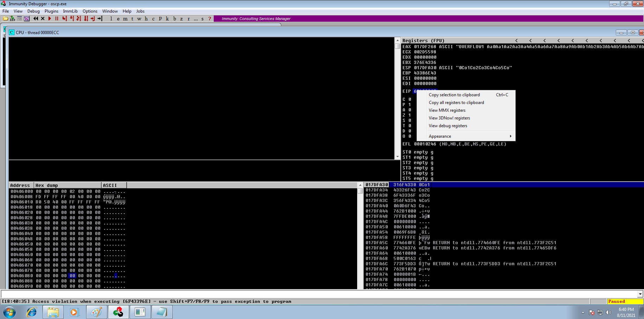
Task: Open the Jobs menu
Action: pyautogui.click(x=140, y=11)
